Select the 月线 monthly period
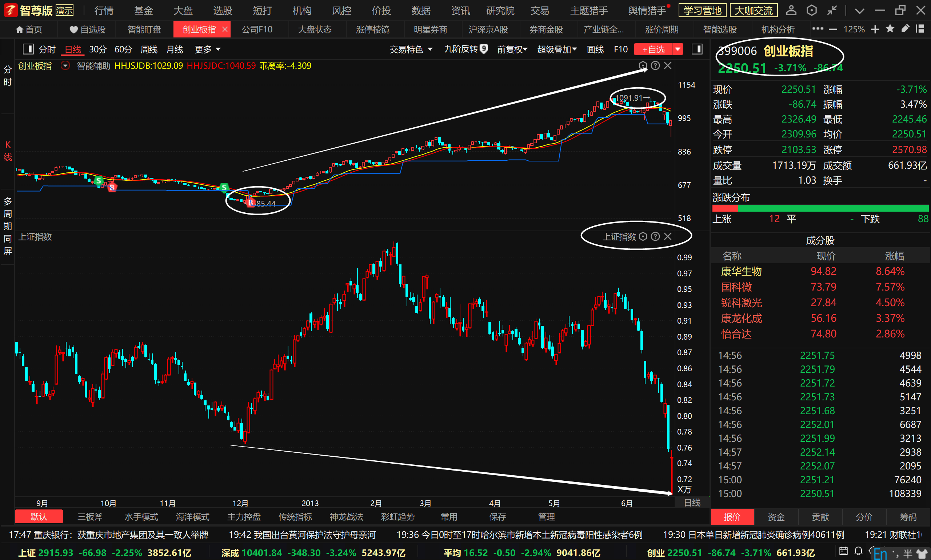This screenshot has width=931, height=560. [174, 49]
